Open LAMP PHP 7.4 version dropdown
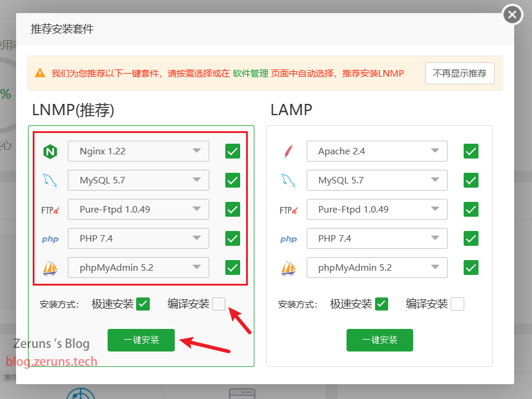This screenshot has height=399, width=532. pyautogui.click(x=377, y=239)
